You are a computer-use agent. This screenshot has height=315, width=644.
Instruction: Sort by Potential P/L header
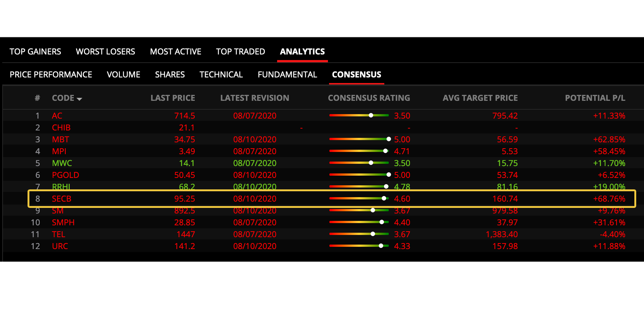(595, 98)
